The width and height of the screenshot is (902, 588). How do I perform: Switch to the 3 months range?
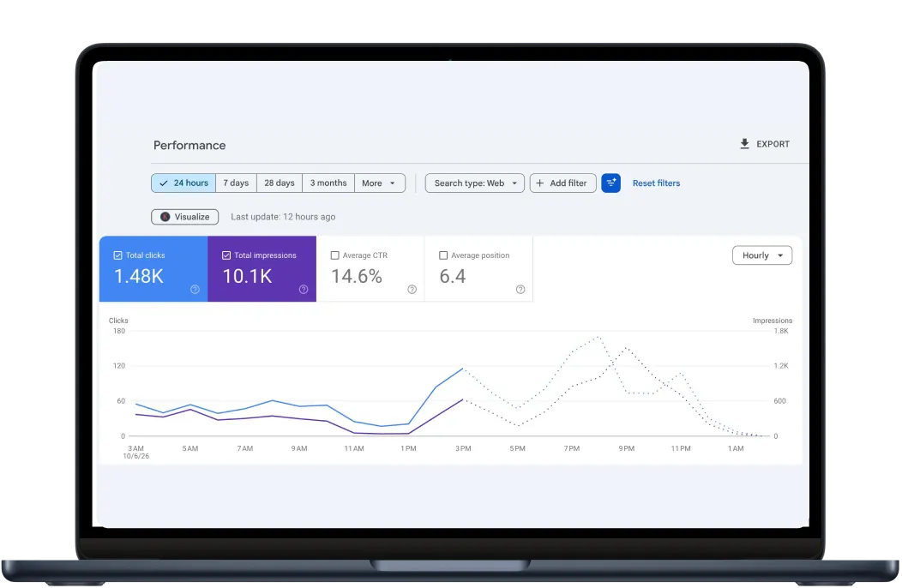point(328,183)
